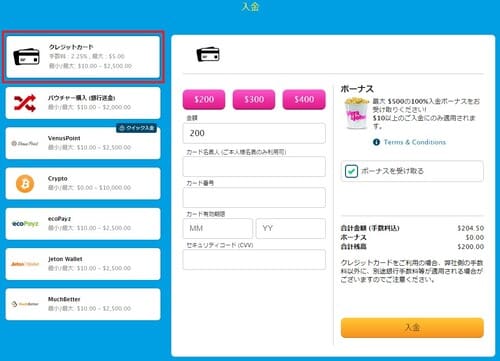Screen dimensions: 500x361
Task: Click the info icon beside Terms & Conditions
Action: coord(376,142)
